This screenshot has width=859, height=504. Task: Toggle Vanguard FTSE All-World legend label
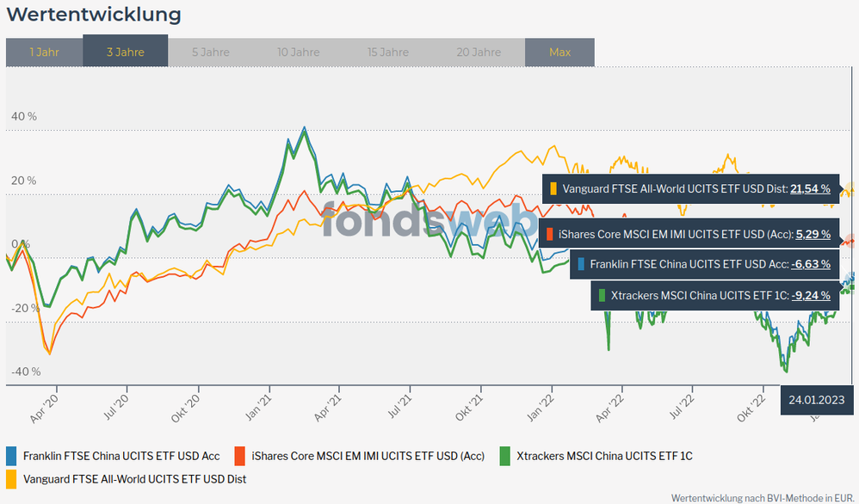tap(134, 478)
